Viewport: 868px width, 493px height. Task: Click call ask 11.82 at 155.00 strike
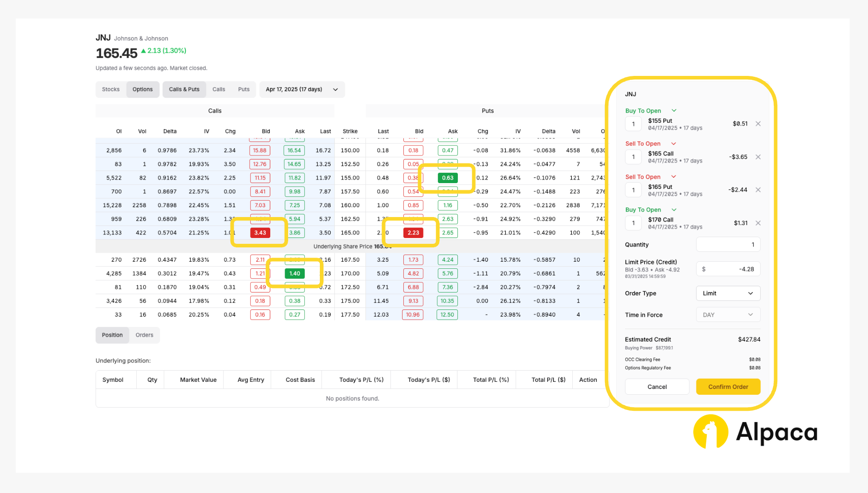click(x=294, y=178)
